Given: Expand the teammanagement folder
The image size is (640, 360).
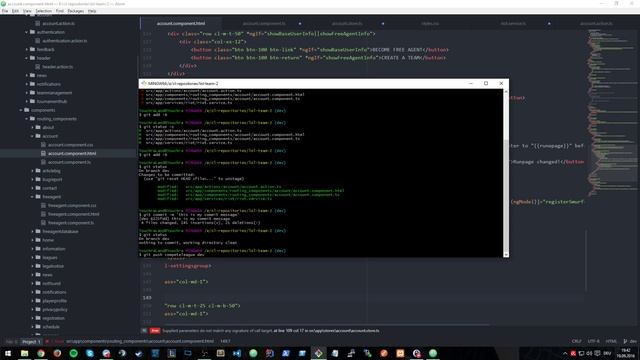Looking at the screenshot, I should pyautogui.click(x=27, y=93).
